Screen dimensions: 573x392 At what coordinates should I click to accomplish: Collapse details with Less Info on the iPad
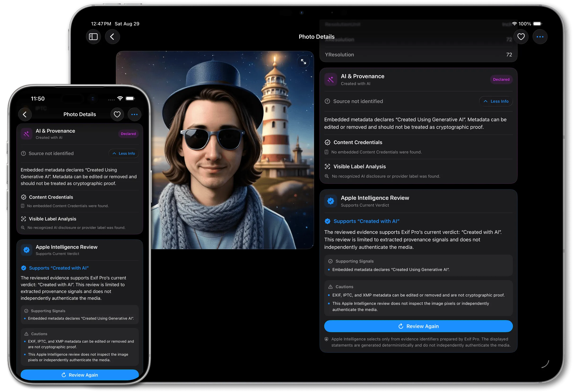[496, 101]
